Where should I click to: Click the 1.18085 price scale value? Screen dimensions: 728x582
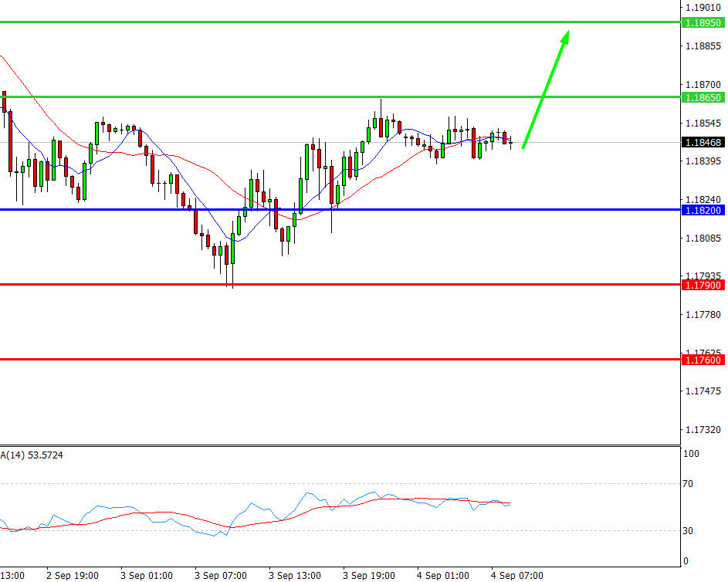[703, 238]
